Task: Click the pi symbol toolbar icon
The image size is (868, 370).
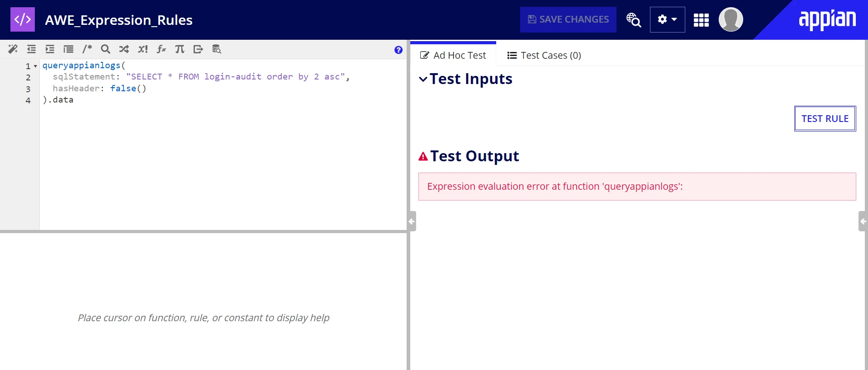Action: [x=180, y=49]
